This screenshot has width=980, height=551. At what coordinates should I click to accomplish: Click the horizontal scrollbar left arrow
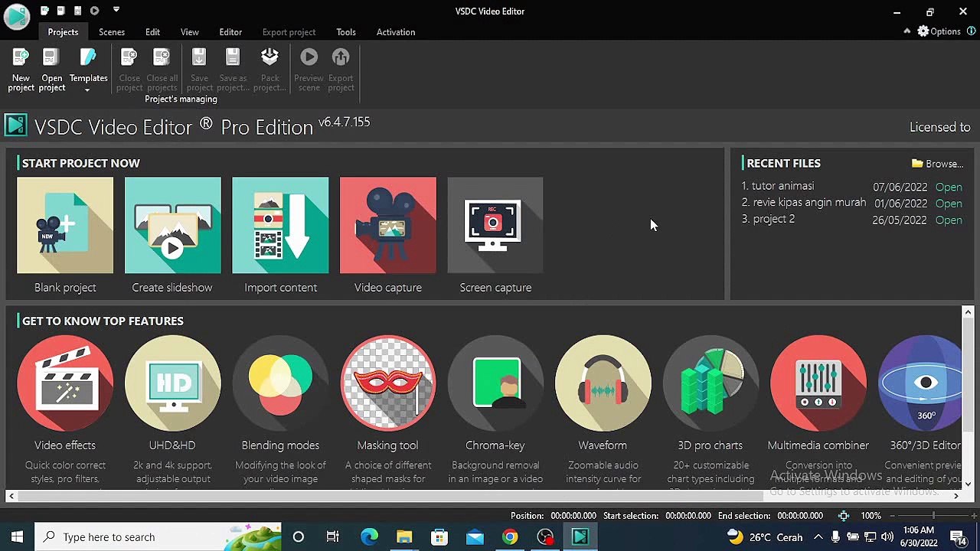[11, 496]
